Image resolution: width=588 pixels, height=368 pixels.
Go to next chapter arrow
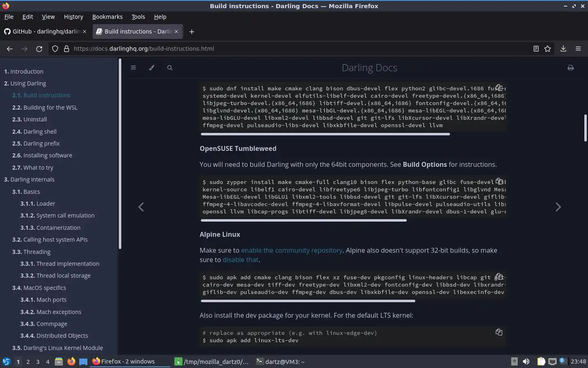coord(558,207)
